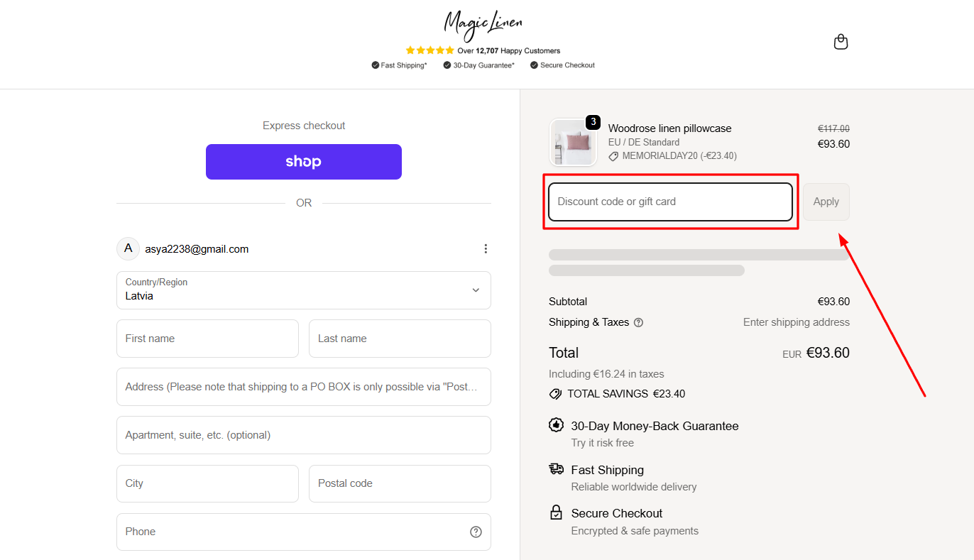Click Try it risk free text

click(x=603, y=443)
